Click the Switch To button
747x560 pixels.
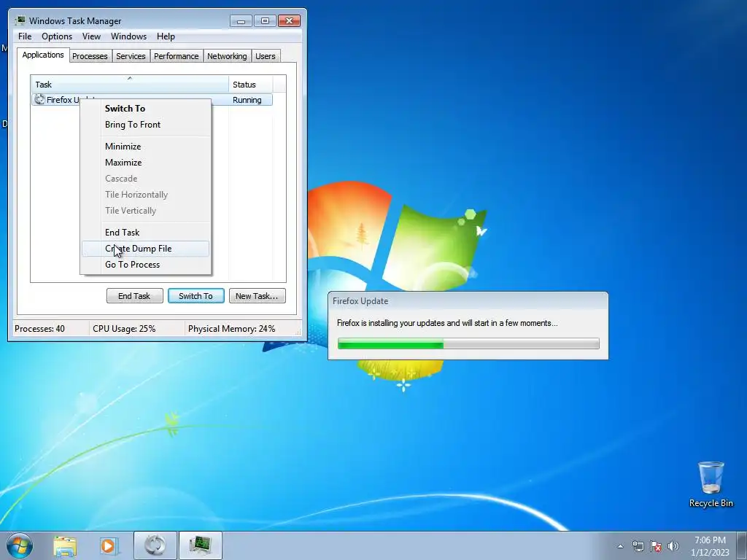[196, 296]
